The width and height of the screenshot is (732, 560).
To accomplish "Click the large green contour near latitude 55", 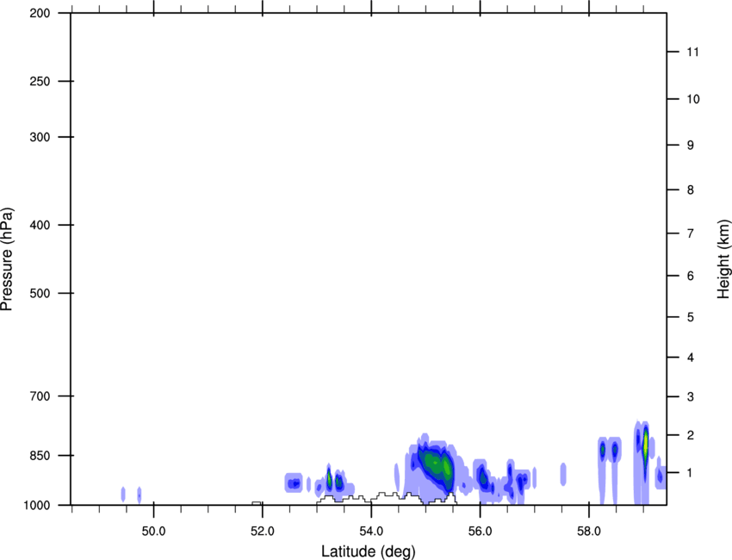I will (437, 465).
